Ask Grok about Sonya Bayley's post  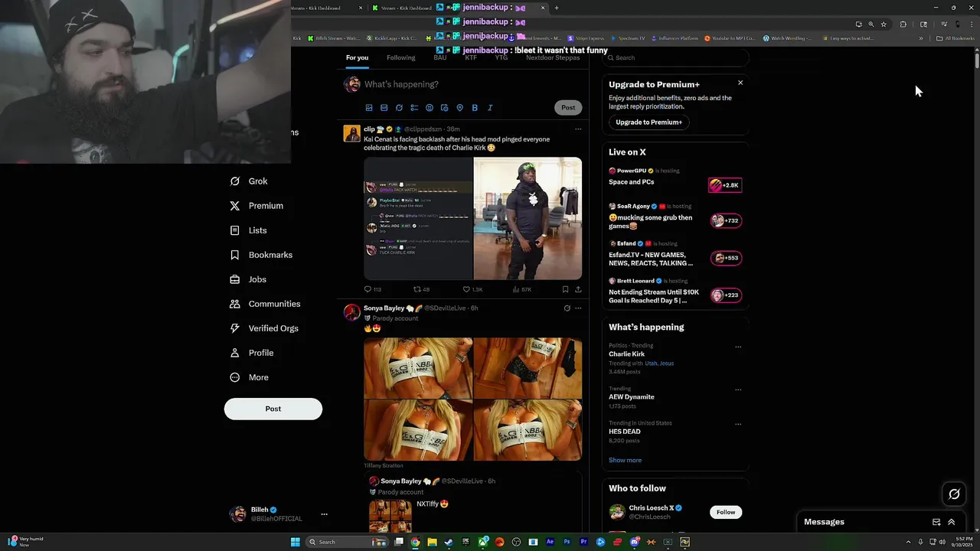(x=567, y=308)
